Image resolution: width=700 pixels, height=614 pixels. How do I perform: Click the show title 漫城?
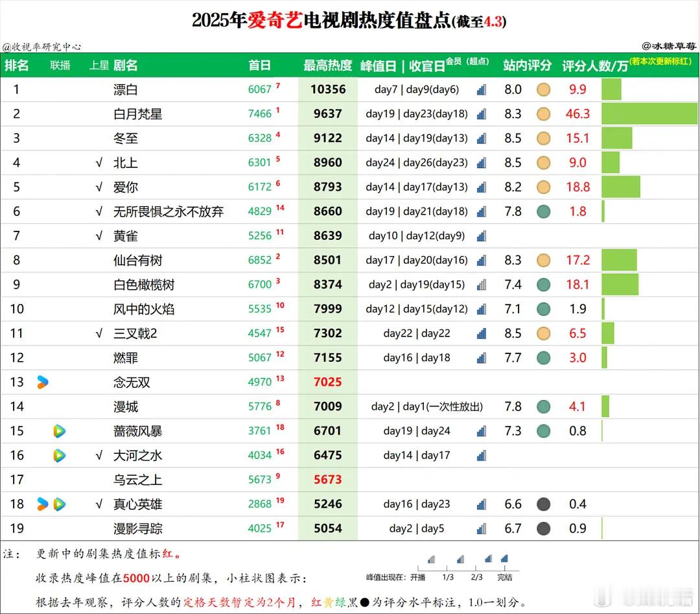126,407
